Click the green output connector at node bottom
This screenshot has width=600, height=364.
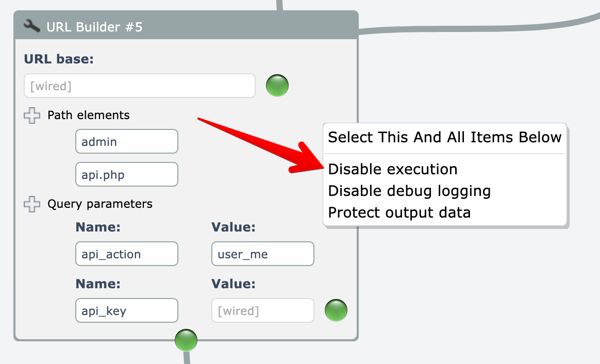pyautogui.click(x=186, y=340)
